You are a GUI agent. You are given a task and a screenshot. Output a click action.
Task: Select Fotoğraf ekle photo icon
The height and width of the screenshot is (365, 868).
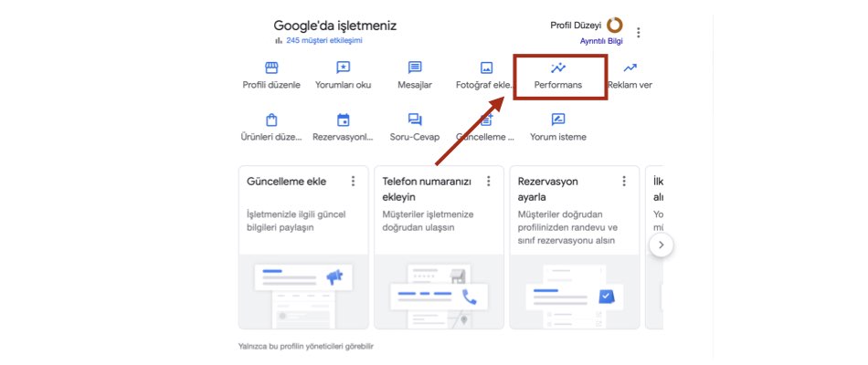pos(487,68)
